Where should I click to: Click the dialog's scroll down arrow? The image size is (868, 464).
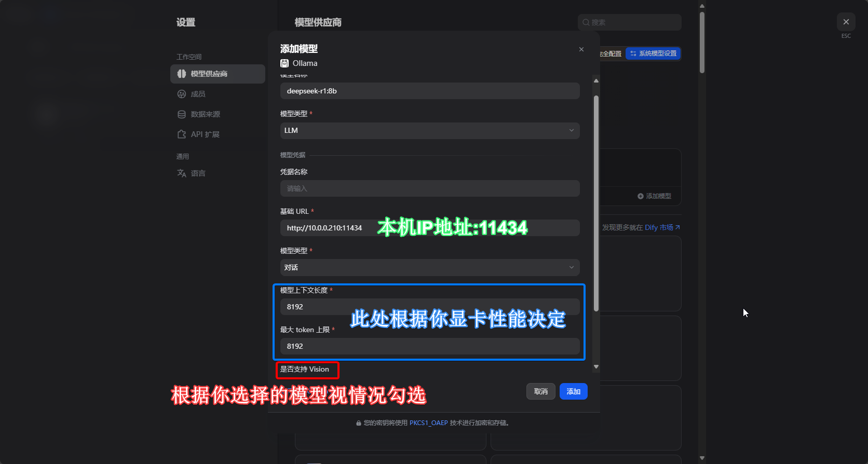click(x=596, y=367)
